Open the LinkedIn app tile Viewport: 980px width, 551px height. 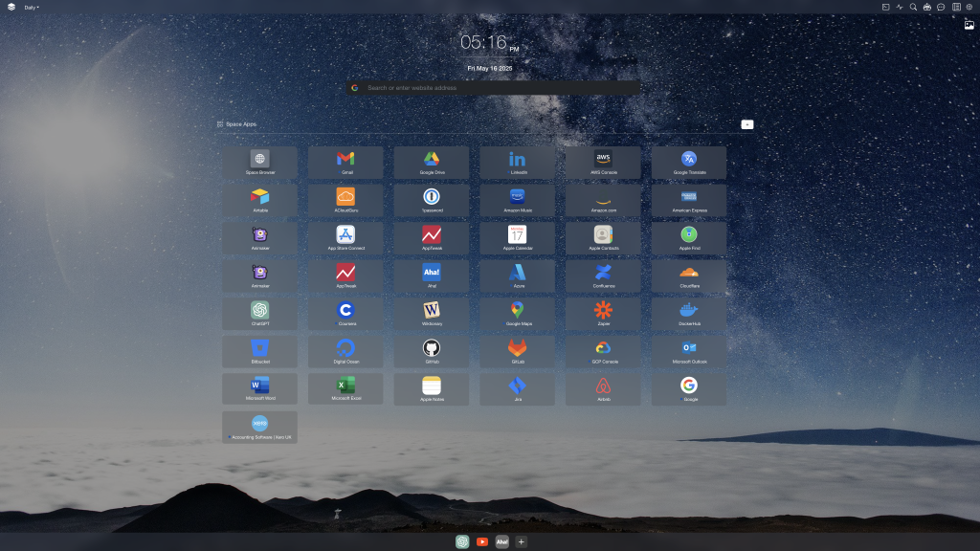click(517, 163)
